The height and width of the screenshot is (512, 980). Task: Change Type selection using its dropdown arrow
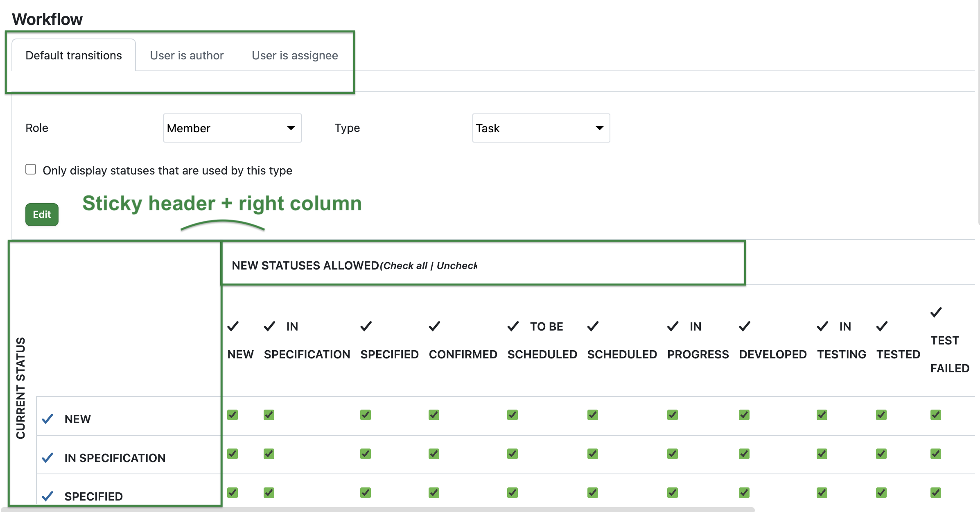[599, 128]
